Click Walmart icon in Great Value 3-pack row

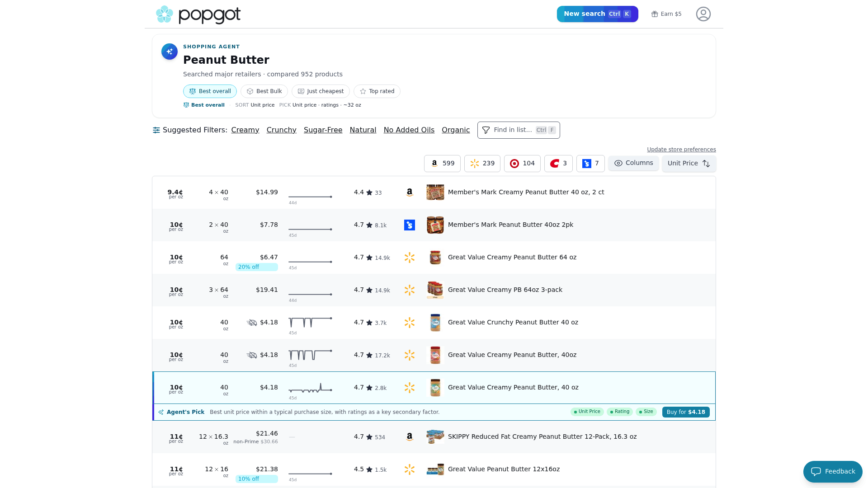point(410,290)
